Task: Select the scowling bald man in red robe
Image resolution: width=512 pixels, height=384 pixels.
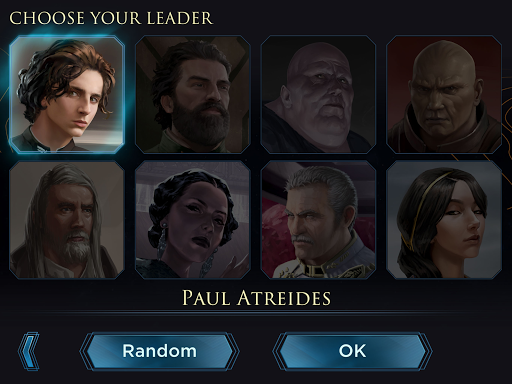Action: click(444, 95)
